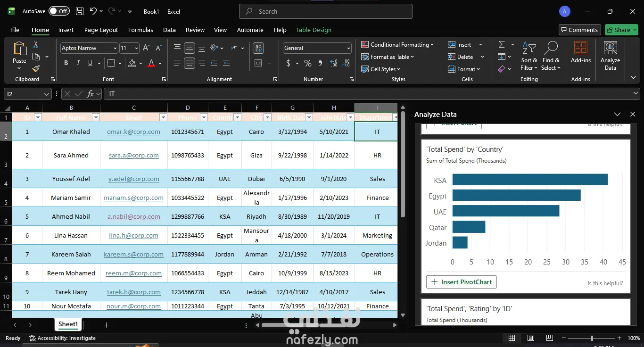Expand the Conditional Formatting dropdown
644x347 pixels.
[397, 45]
